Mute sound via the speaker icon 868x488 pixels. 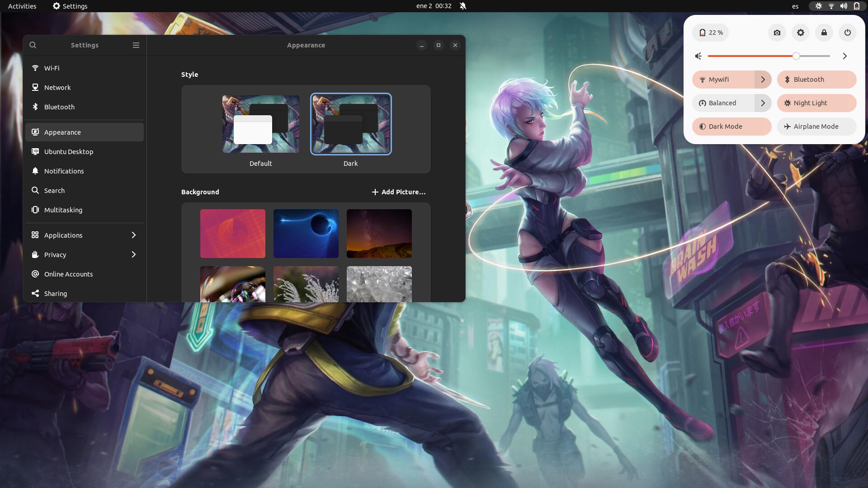tap(698, 56)
